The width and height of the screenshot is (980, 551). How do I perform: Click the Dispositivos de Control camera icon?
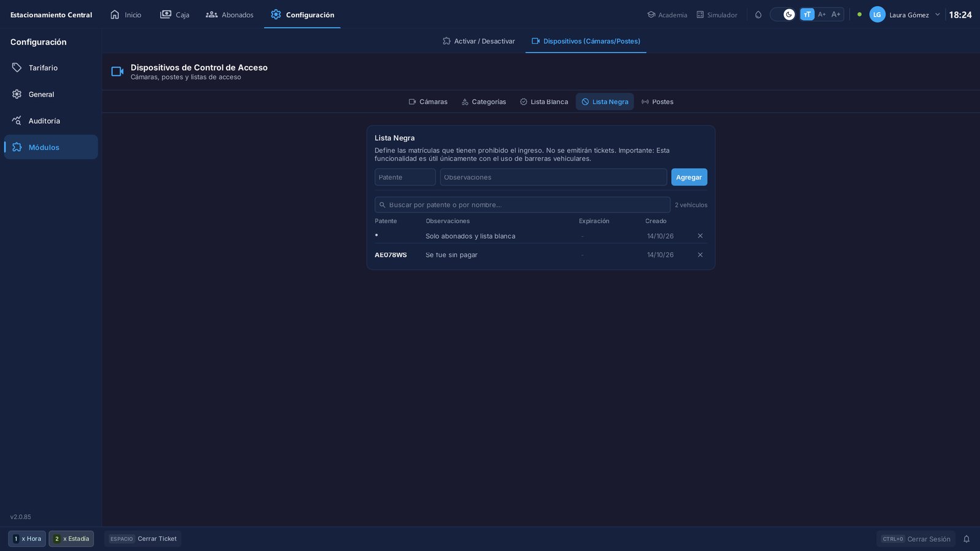click(118, 72)
